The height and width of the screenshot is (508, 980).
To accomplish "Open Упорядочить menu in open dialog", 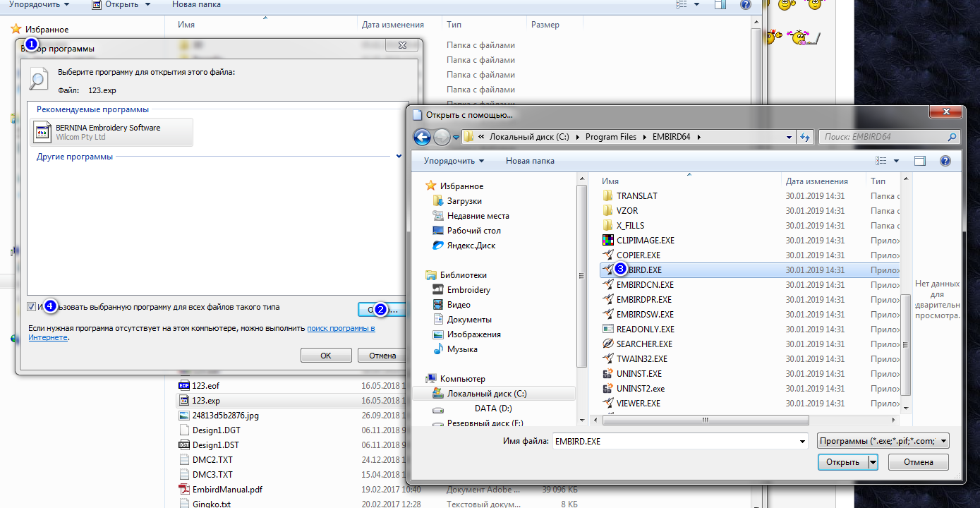I will 454,161.
